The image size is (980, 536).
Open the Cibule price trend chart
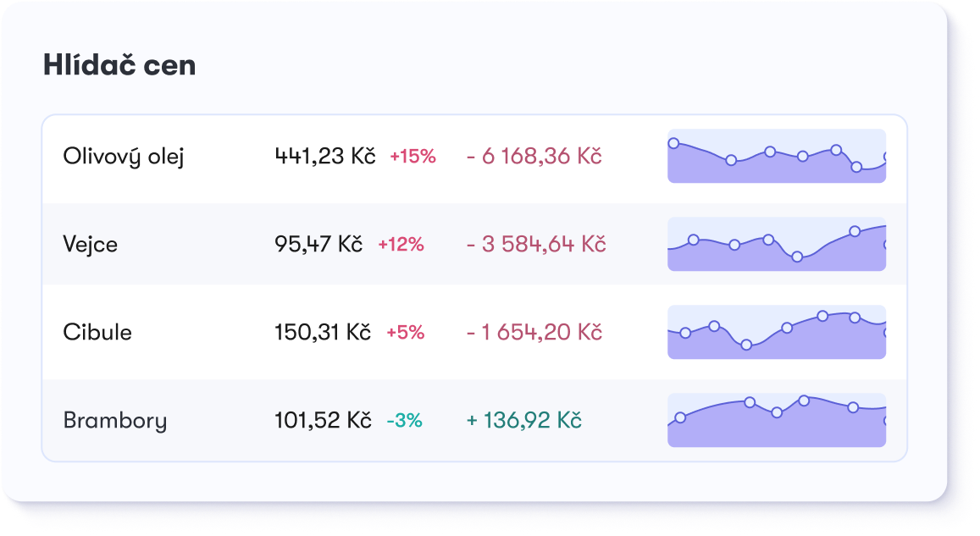coord(777,332)
